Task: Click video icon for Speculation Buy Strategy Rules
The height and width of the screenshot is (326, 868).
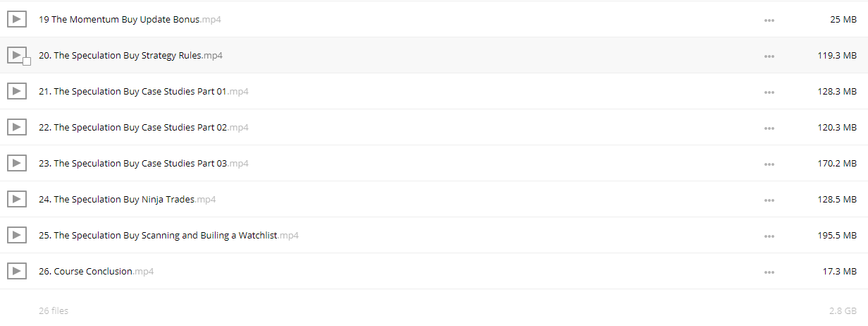Action: click(17, 55)
